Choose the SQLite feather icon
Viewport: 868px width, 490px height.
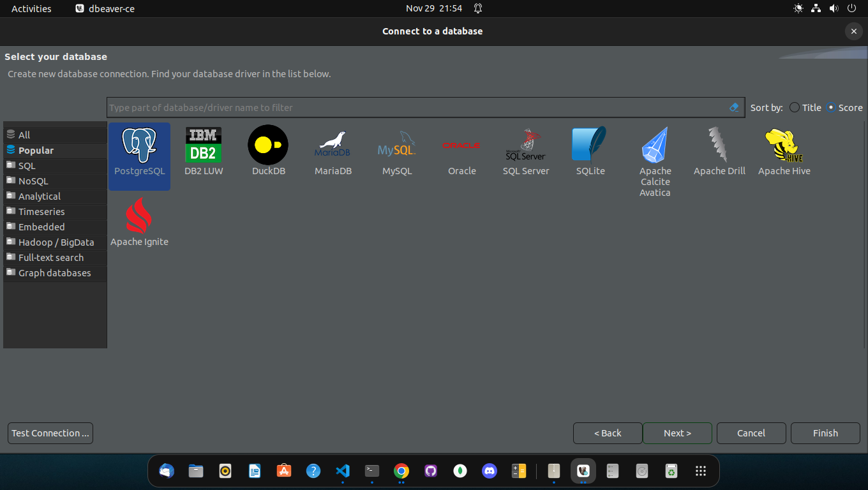click(x=590, y=145)
